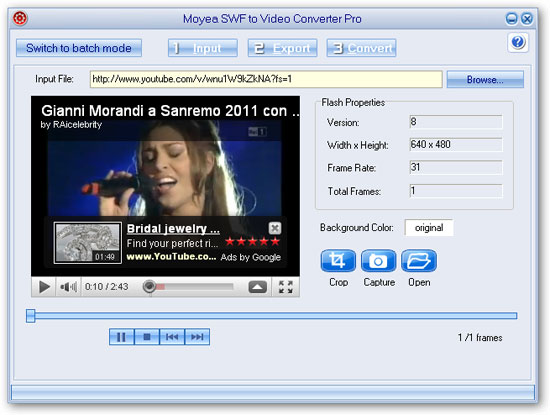The width and height of the screenshot is (550, 415).
Task: Click the Version field showing 8
Action: (456, 122)
